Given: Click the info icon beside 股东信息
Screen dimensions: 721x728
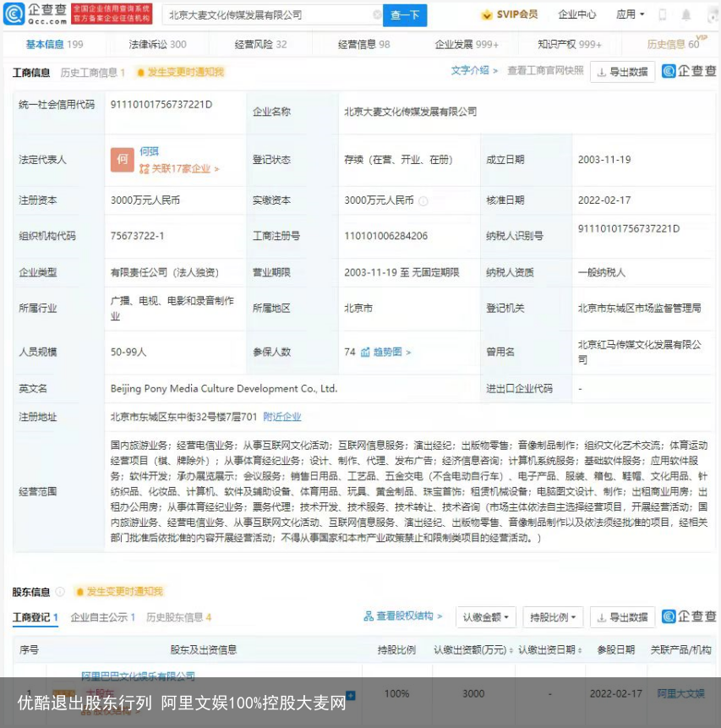Looking at the screenshot, I should pyautogui.click(x=60, y=592).
